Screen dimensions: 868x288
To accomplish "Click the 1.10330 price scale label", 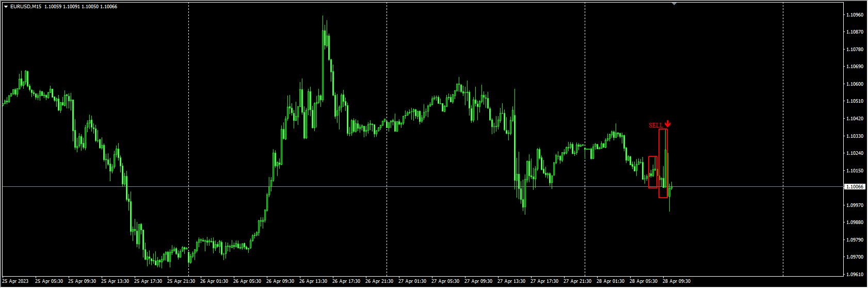I will [855, 136].
